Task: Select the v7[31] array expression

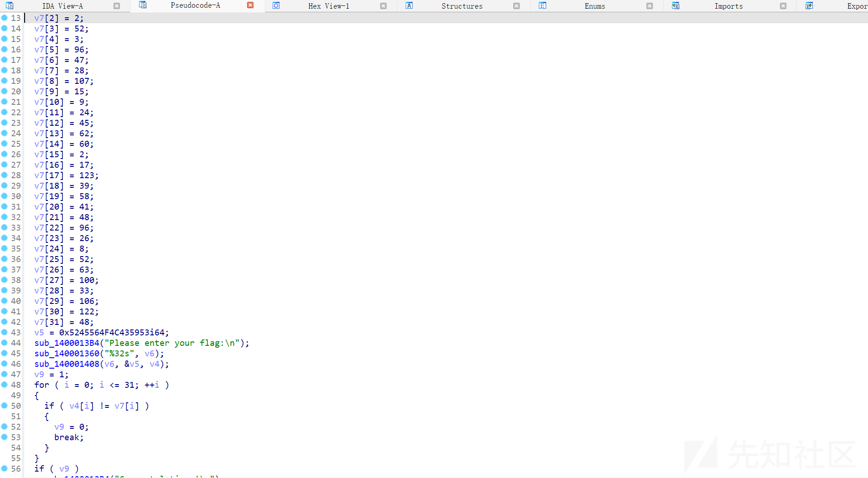Action: tap(49, 322)
